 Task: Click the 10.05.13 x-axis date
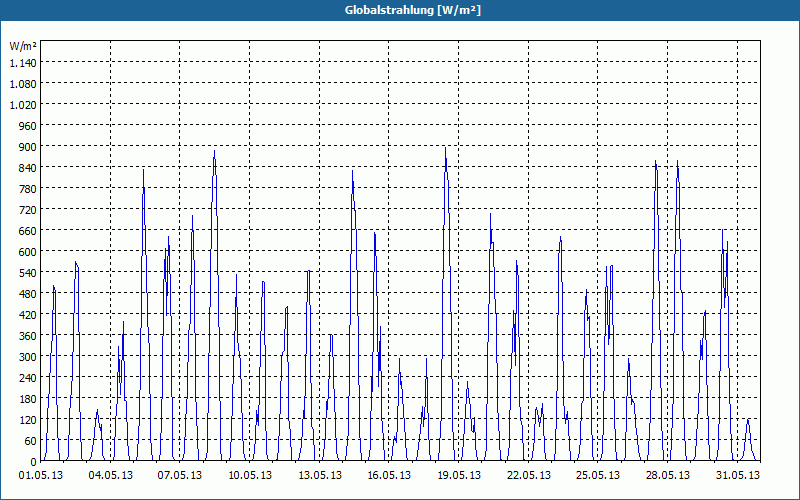coord(250,476)
